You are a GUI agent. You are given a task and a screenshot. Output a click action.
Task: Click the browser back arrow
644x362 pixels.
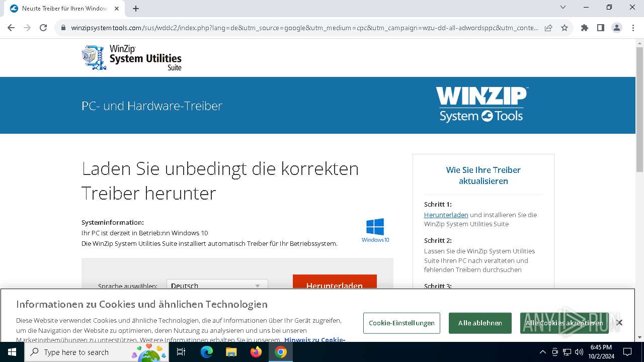point(11,28)
